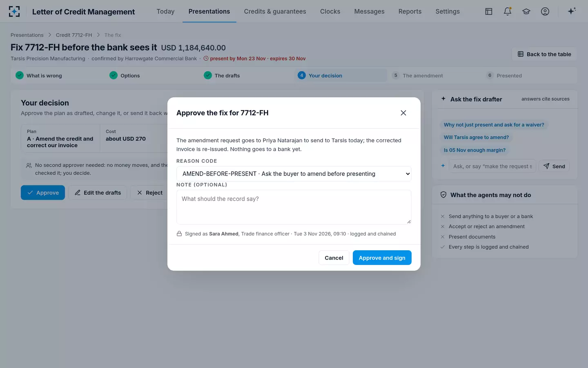Screen dimensions: 588x368
Task: Open the Settings tab
Action: point(448,11)
